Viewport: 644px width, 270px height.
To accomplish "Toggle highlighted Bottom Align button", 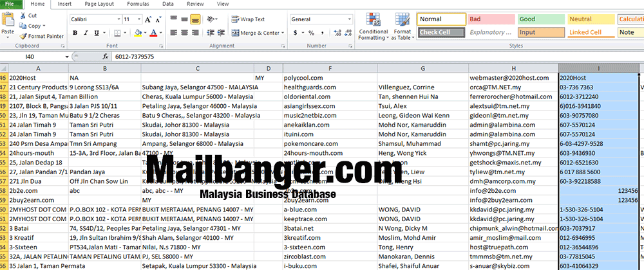I will pyautogui.click(x=195, y=19).
